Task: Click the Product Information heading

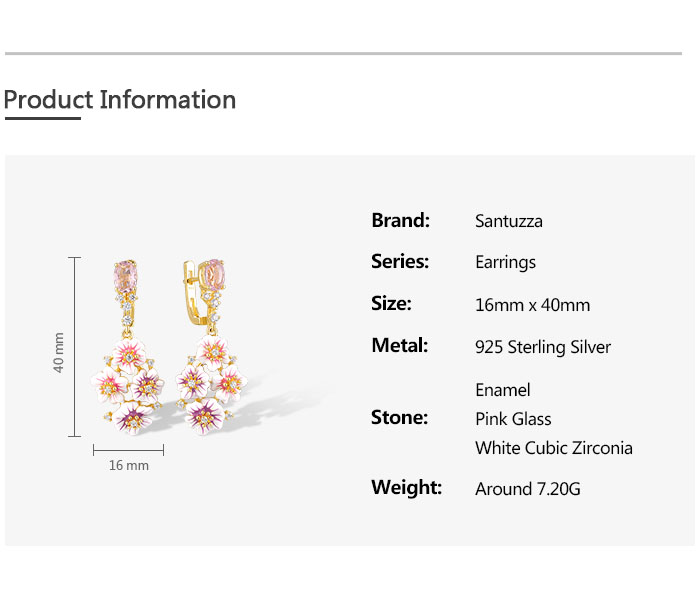Action: 120,100
